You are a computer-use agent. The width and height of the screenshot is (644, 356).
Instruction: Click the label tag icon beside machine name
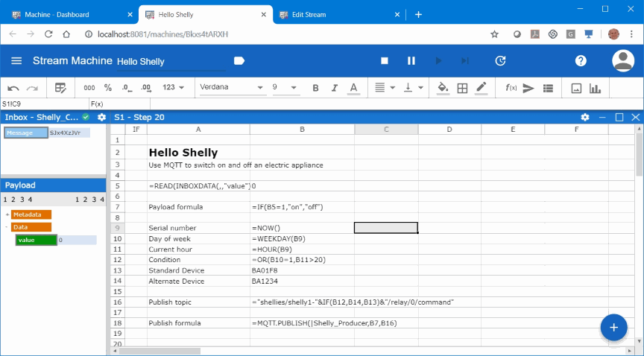(239, 61)
